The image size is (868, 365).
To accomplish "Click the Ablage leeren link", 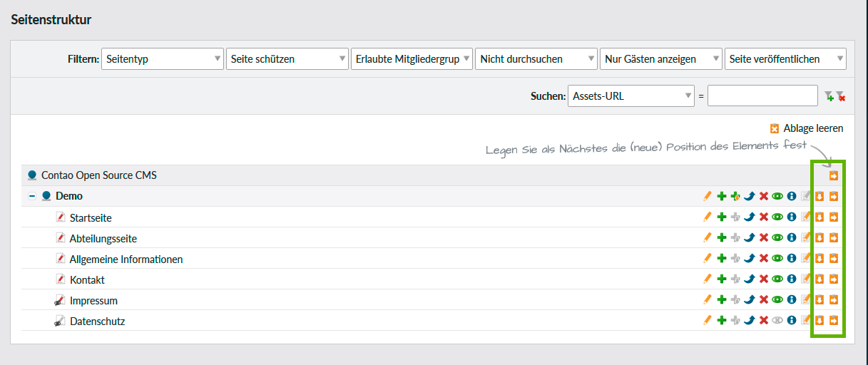I will pyautogui.click(x=807, y=128).
